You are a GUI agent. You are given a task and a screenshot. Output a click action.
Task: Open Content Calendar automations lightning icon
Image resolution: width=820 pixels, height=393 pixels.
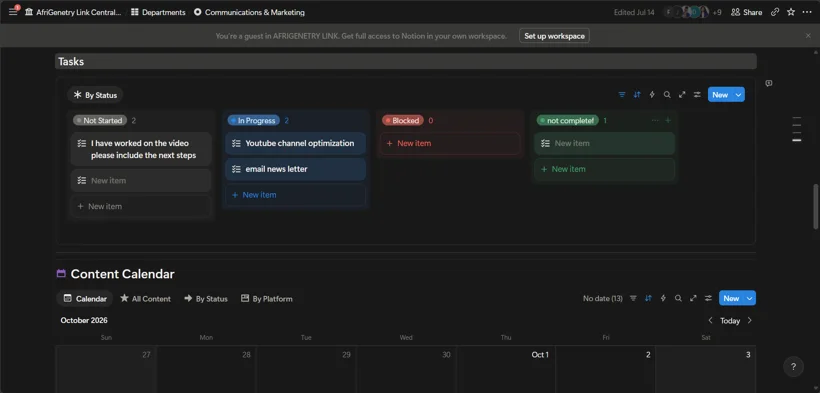(663, 298)
